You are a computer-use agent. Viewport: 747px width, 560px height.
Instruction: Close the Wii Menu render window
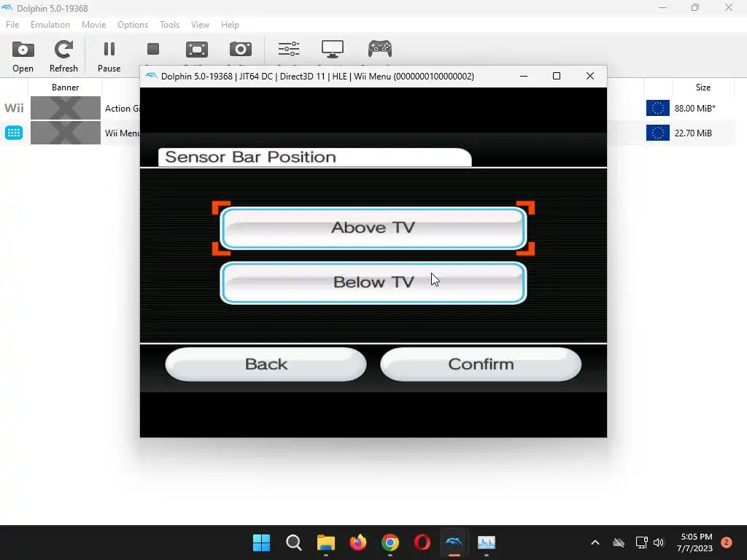point(589,76)
